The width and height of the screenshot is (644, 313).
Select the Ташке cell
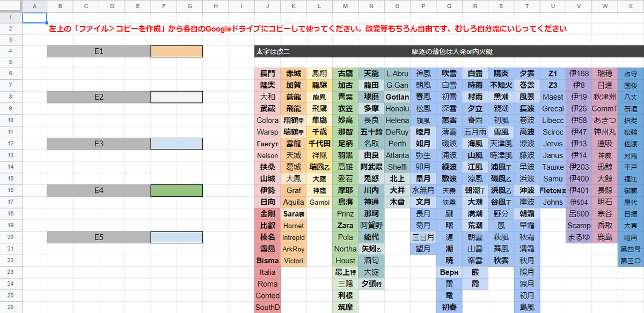tap(553, 167)
